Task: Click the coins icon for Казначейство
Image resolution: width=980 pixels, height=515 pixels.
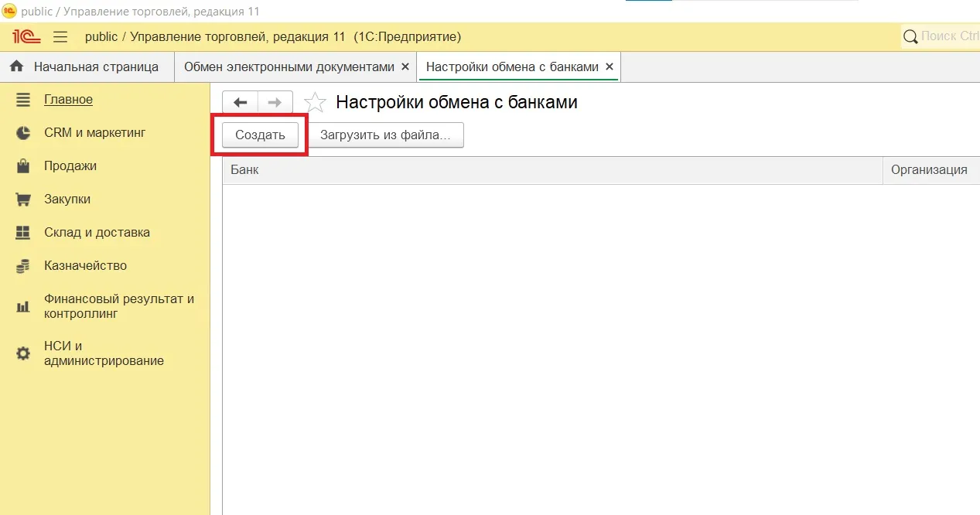Action: click(23, 266)
